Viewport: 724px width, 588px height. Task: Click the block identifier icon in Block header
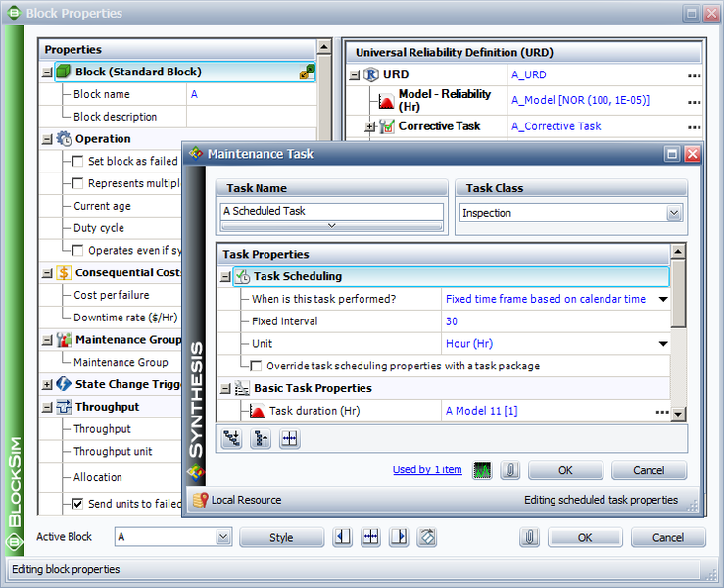click(x=307, y=72)
